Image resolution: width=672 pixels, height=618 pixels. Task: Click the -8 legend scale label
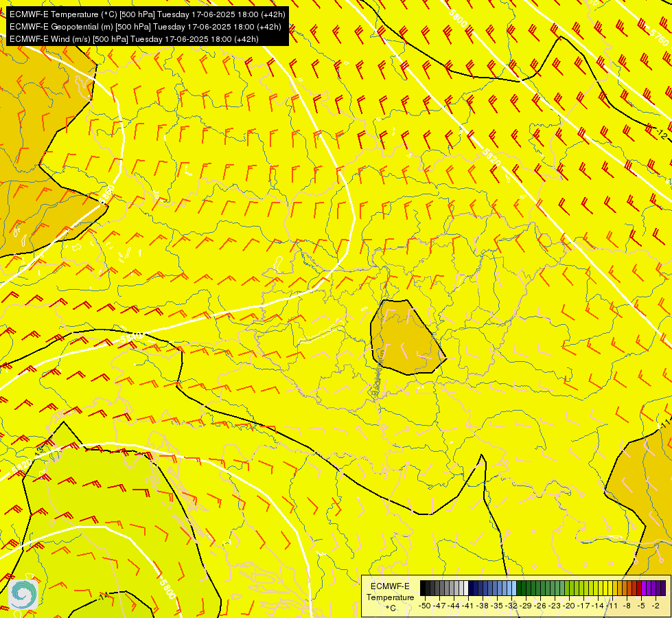[x=627, y=606]
